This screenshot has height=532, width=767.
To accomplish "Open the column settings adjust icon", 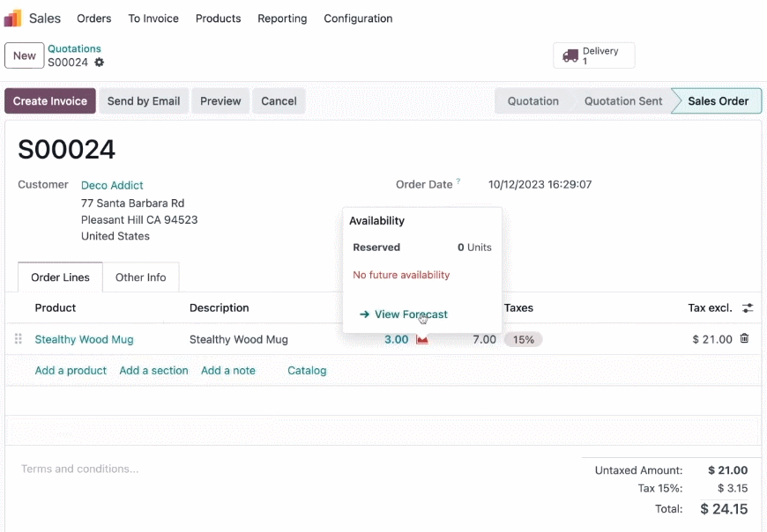I will coord(748,307).
